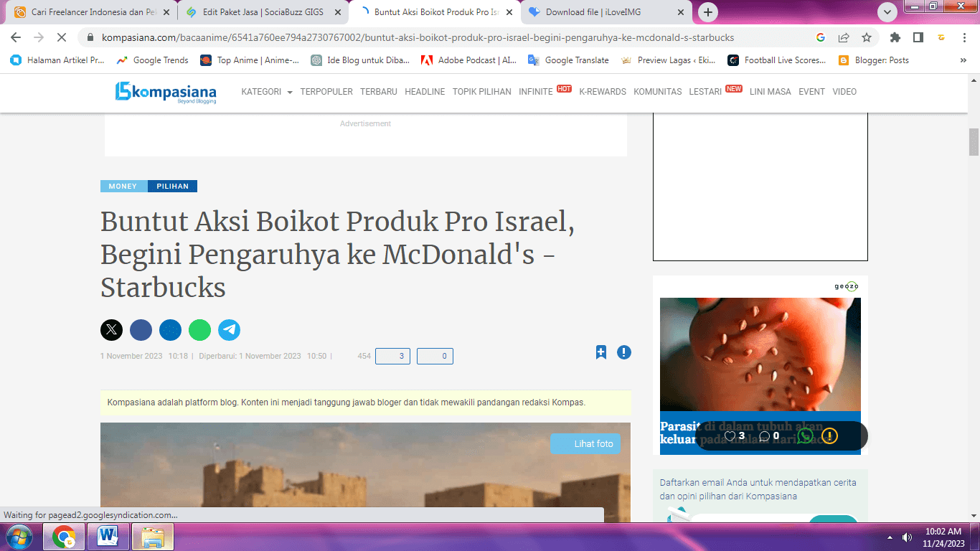This screenshot has height=551, width=980.
Task: Open the TERBARU menu item
Action: pyautogui.click(x=379, y=92)
